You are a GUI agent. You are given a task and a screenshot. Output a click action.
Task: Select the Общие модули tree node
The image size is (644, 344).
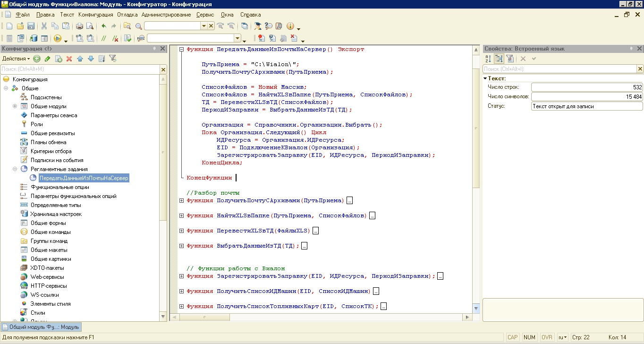[x=48, y=106]
